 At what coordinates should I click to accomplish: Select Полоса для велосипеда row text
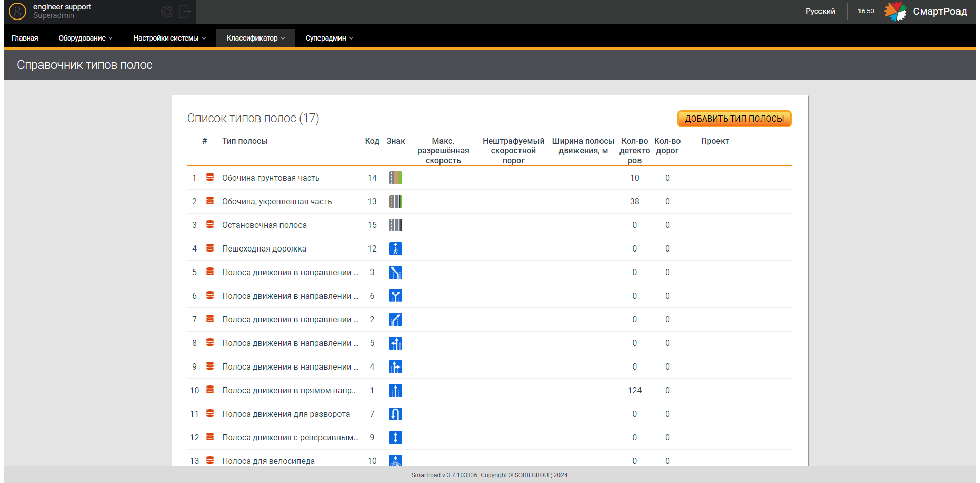tap(268, 461)
